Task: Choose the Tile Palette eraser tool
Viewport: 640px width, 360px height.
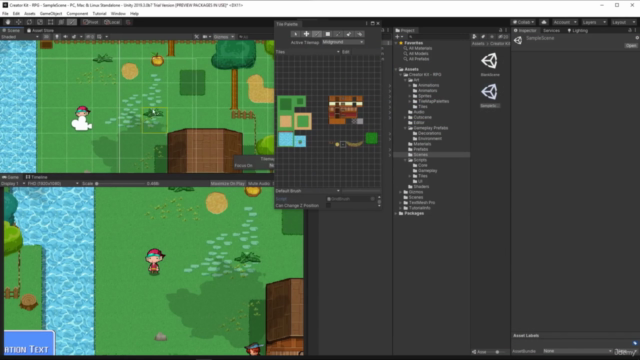Action: point(349,34)
